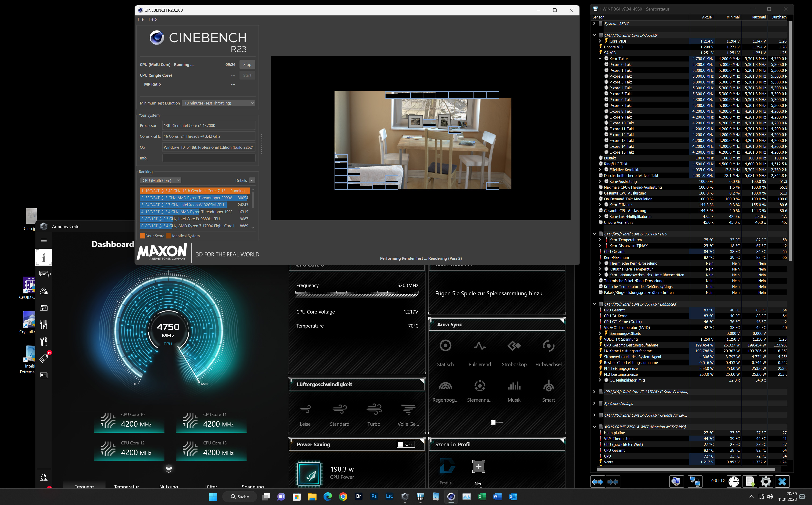Toggle the Power Saving OFF switch

click(x=406, y=444)
